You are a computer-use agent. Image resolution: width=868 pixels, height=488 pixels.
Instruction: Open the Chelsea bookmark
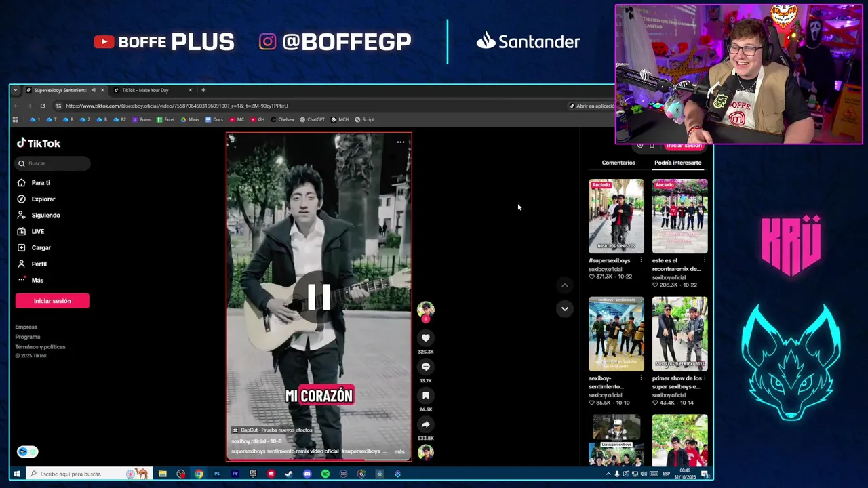point(282,119)
